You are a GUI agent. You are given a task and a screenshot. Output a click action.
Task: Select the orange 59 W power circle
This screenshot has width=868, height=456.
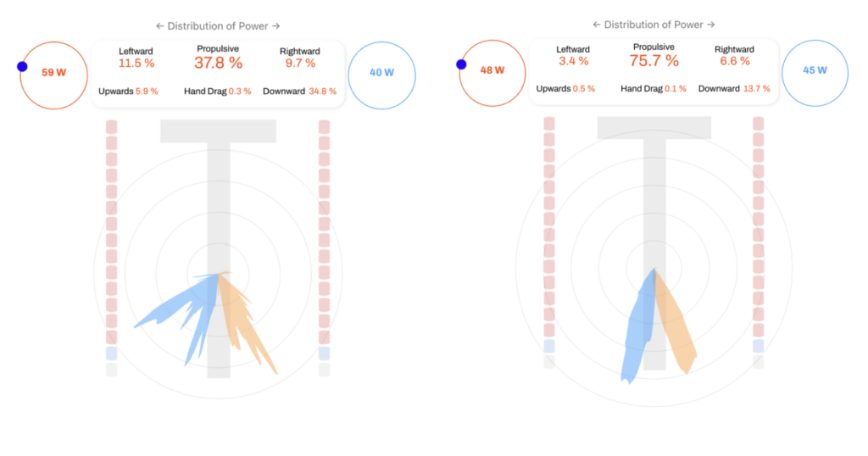tap(54, 73)
